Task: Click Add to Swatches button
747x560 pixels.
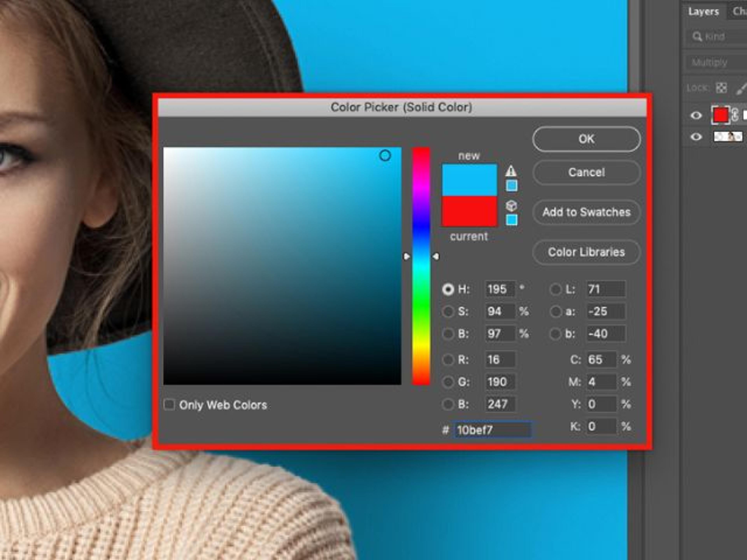Action: coord(586,212)
